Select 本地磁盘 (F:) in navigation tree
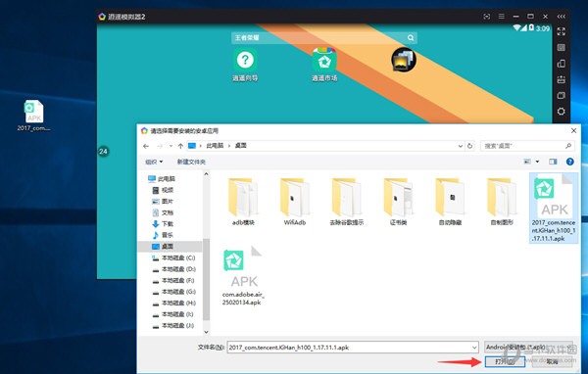The width and height of the screenshot is (588, 374). click(x=173, y=280)
